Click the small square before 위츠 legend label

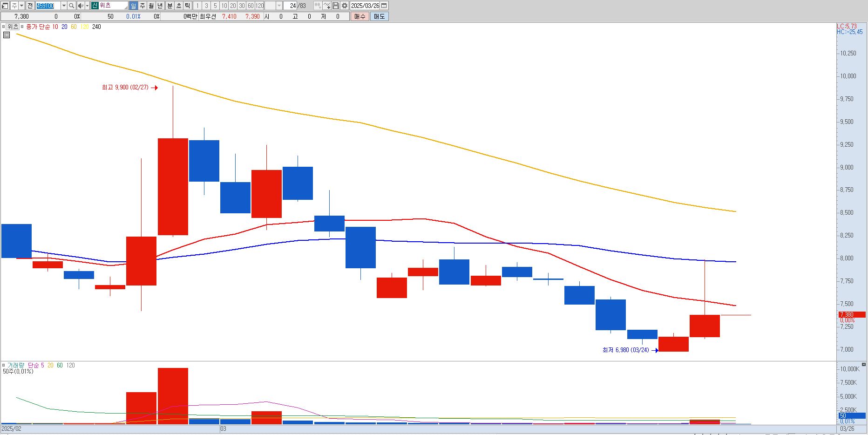pos(4,27)
